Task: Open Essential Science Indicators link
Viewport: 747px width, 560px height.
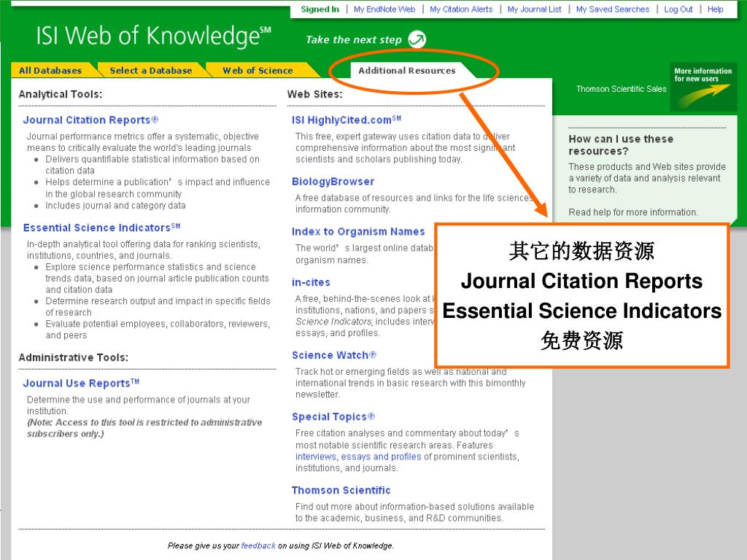Action: coord(101,227)
